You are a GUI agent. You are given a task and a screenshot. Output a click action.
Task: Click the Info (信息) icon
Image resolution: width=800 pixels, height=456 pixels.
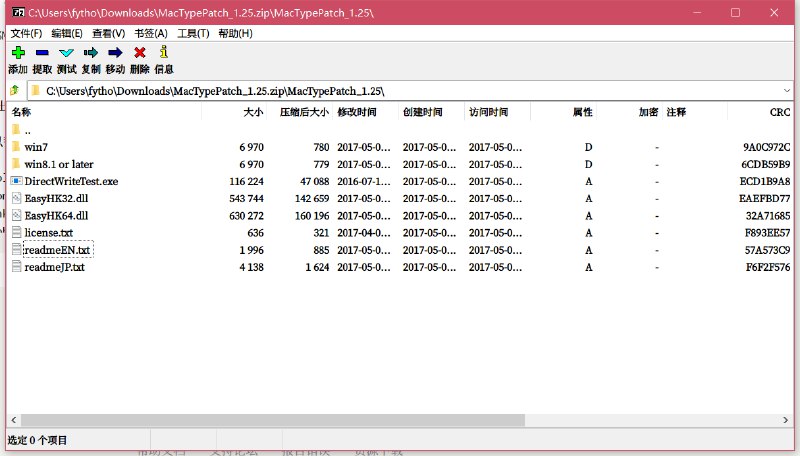(164, 52)
